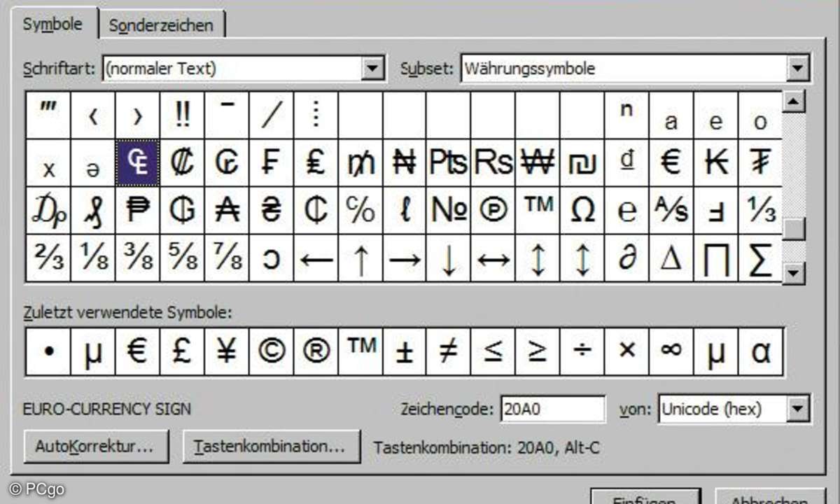Select the Guarani sign symbol
Screen dimensions: 840x504
[182, 211]
